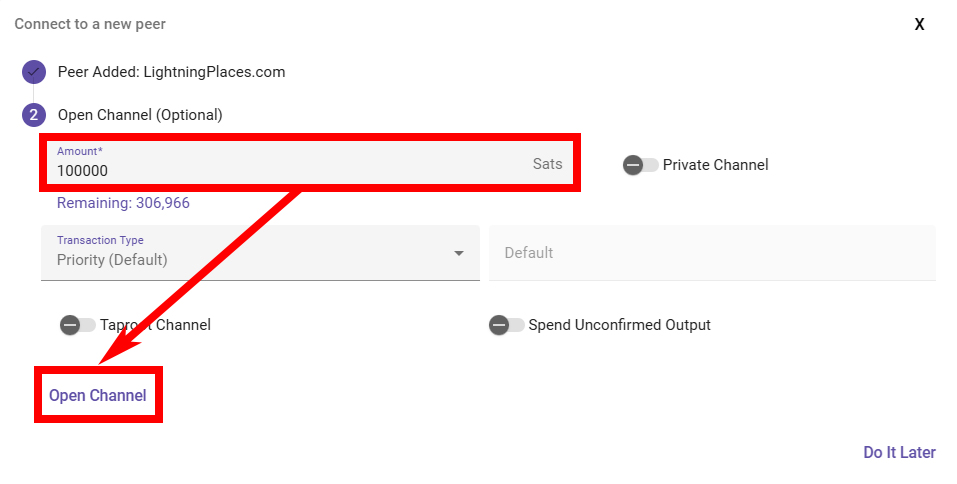Select the Peer Added: LightningPlaces.com step
Screen dimensions: 957x484
pyautogui.click(x=172, y=72)
